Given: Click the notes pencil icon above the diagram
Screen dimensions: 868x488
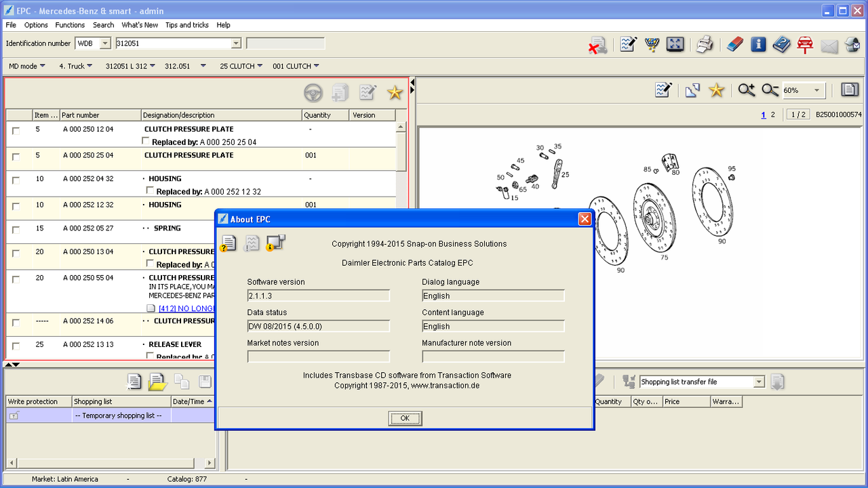Looking at the screenshot, I should (663, 90).
